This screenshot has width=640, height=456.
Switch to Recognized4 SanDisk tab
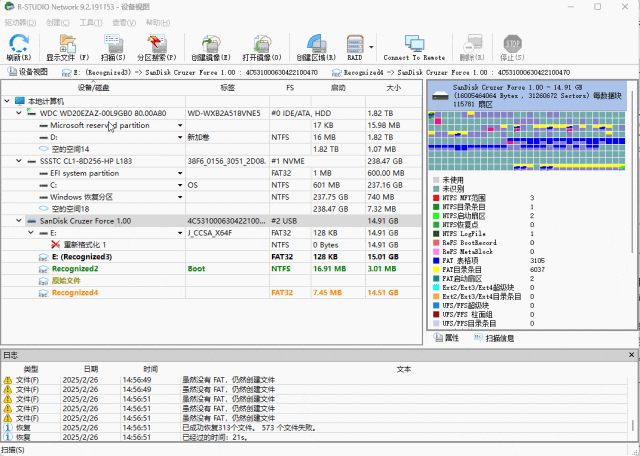451,73
